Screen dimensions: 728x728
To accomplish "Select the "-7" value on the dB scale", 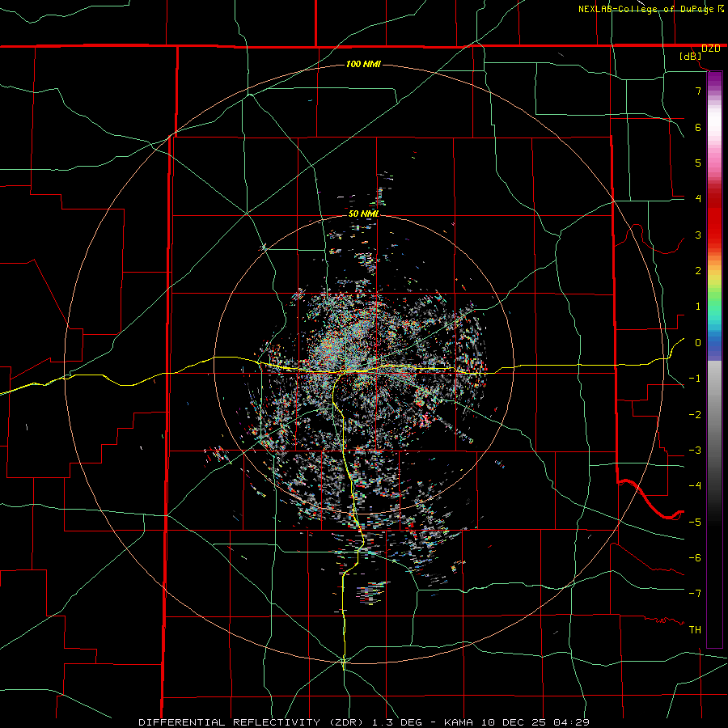I will pos(695,594).
